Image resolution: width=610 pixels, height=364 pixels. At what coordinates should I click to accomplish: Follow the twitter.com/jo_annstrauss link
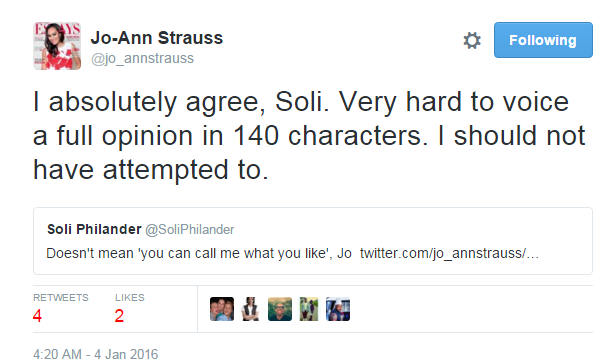coord(449,253)
